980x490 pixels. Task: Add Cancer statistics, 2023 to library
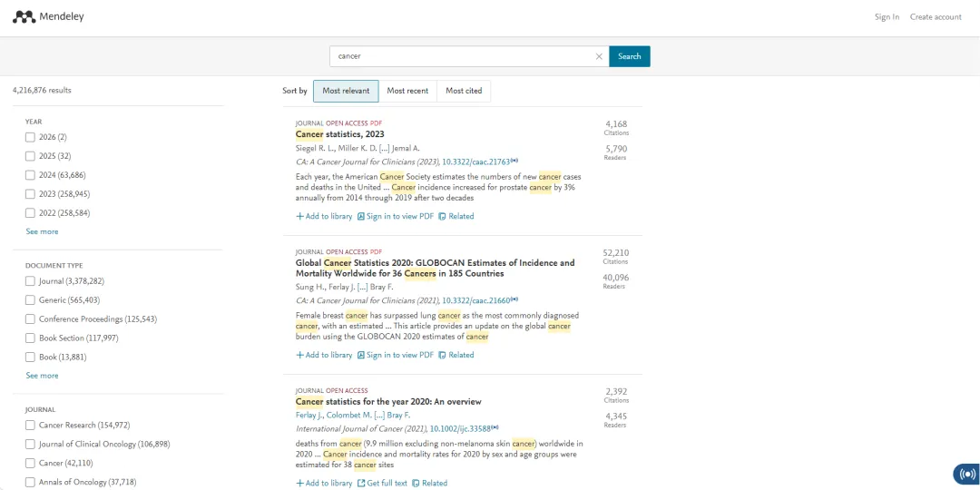click(324, 216)
